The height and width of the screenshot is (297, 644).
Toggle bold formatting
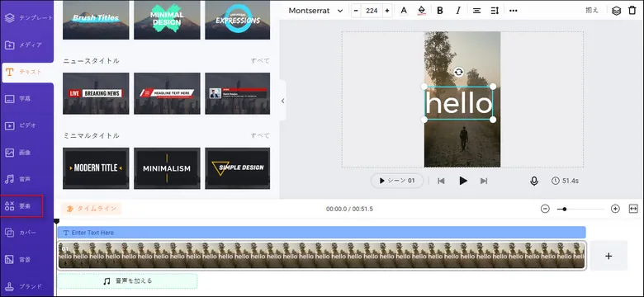[440, 11]
